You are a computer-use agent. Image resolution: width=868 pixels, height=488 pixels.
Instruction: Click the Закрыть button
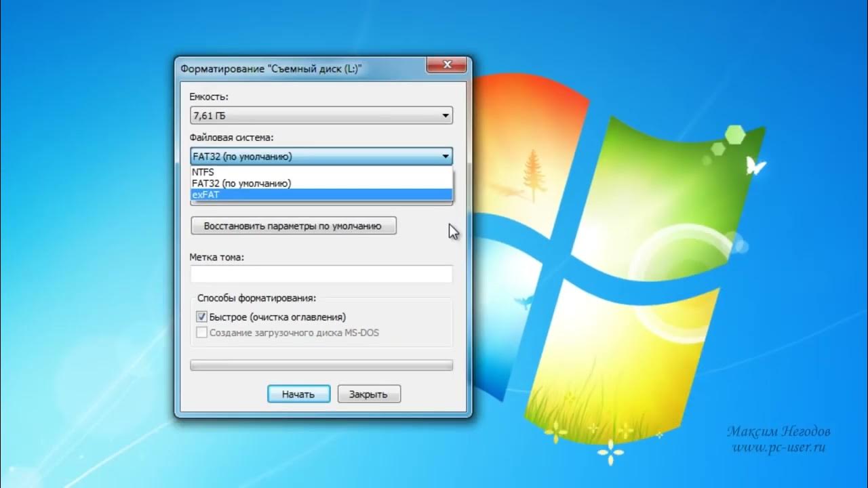coord(370,394)
